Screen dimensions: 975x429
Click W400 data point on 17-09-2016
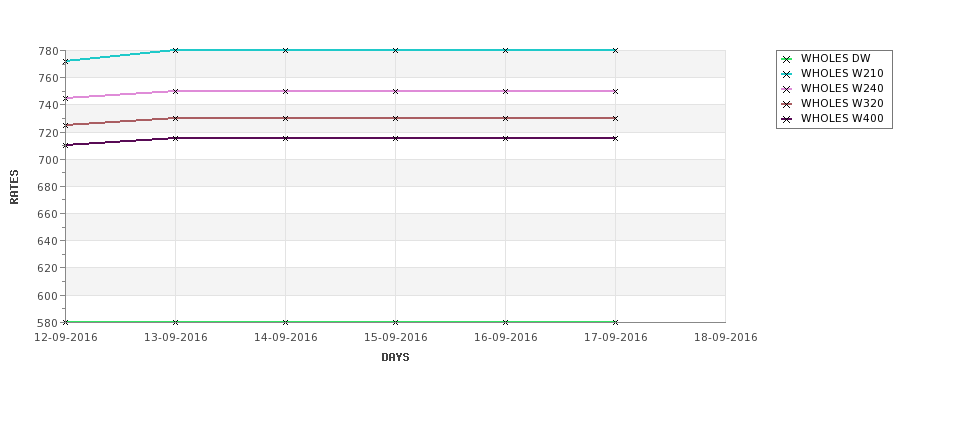(x=616, y=138)
